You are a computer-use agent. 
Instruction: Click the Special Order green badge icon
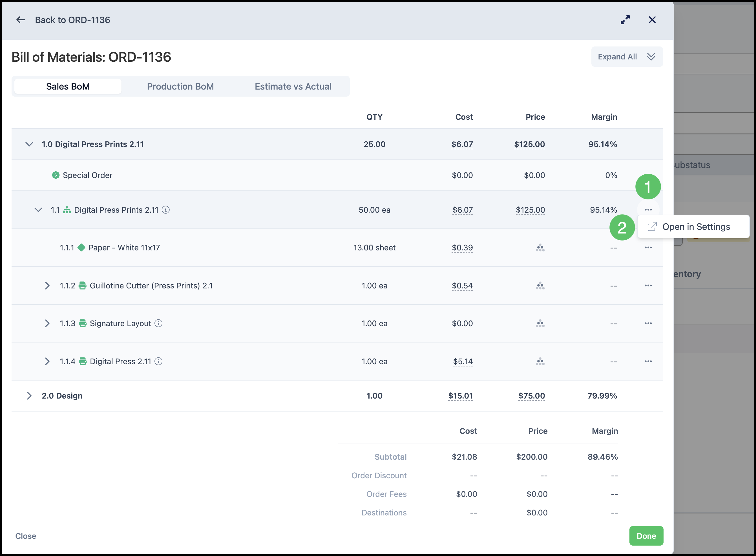(x=56, y=175)
